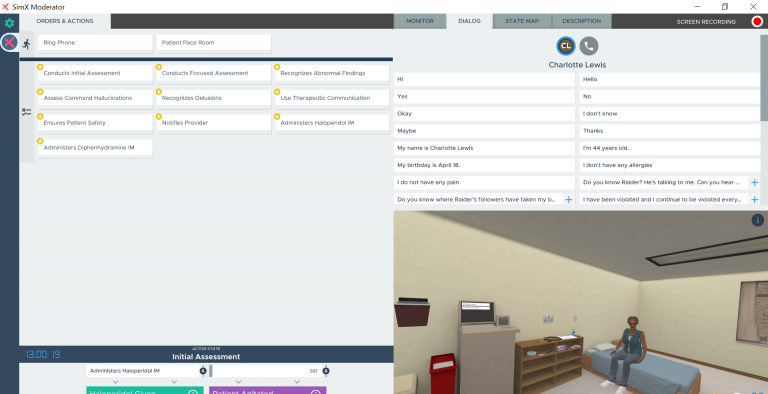Image resolution: width=768 pixels, height=394 pixels.
Task: Select the walking person actions icon
Action: click(x=26, y=44)
